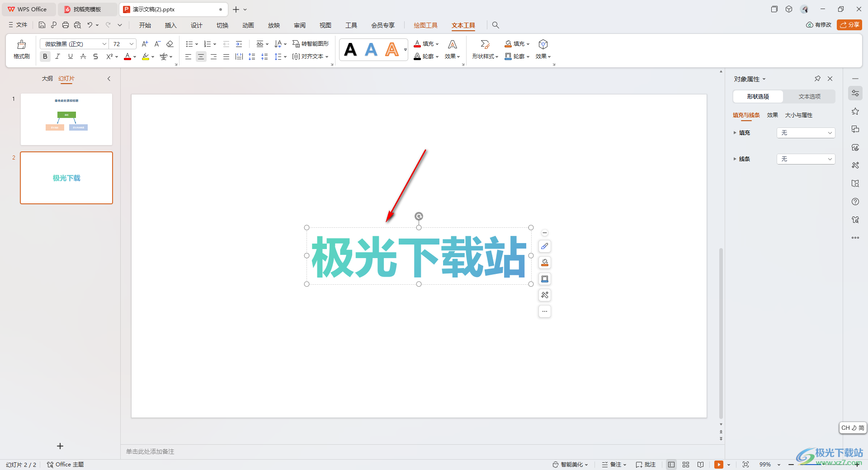
Task: Toggle italic formatting
Action: point(57,56)
